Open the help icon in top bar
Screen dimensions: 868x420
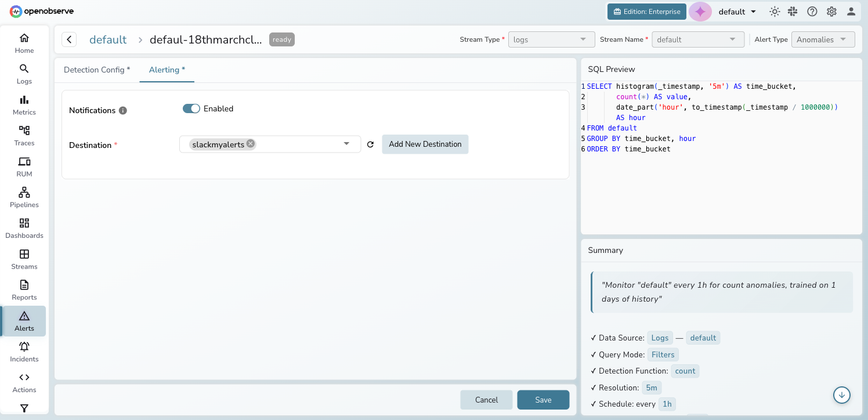click(x=812, y=11)
